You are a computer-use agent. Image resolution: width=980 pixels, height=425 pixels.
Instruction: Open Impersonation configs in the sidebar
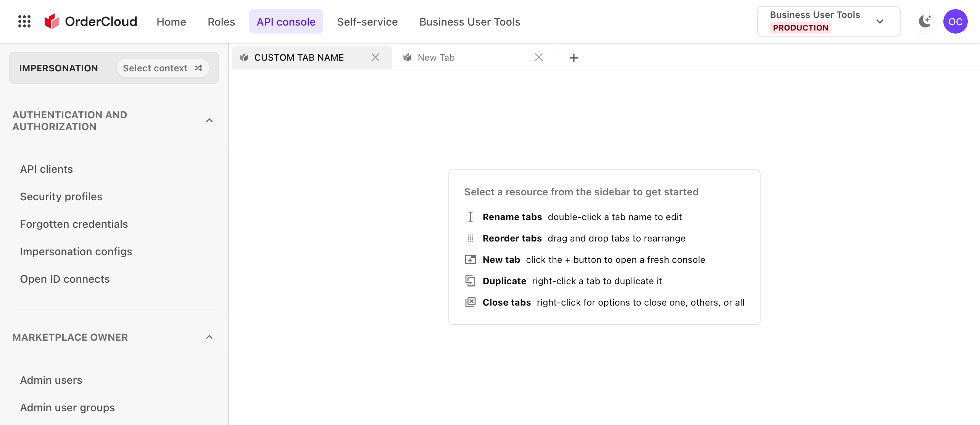tap(76, 251)
